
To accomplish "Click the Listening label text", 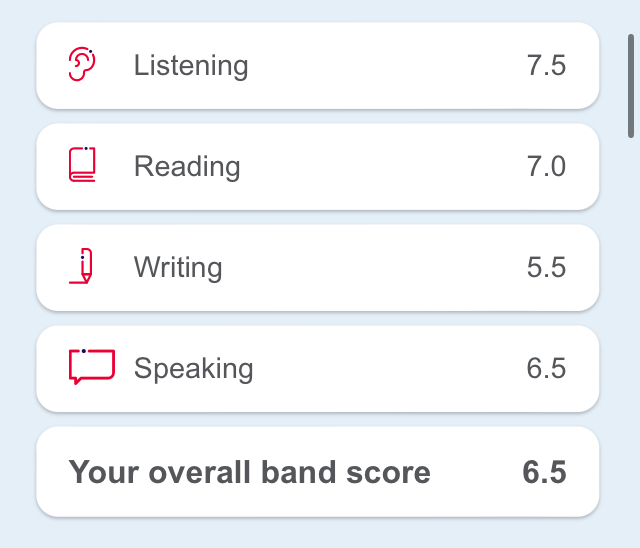I will tap(191, 66).
